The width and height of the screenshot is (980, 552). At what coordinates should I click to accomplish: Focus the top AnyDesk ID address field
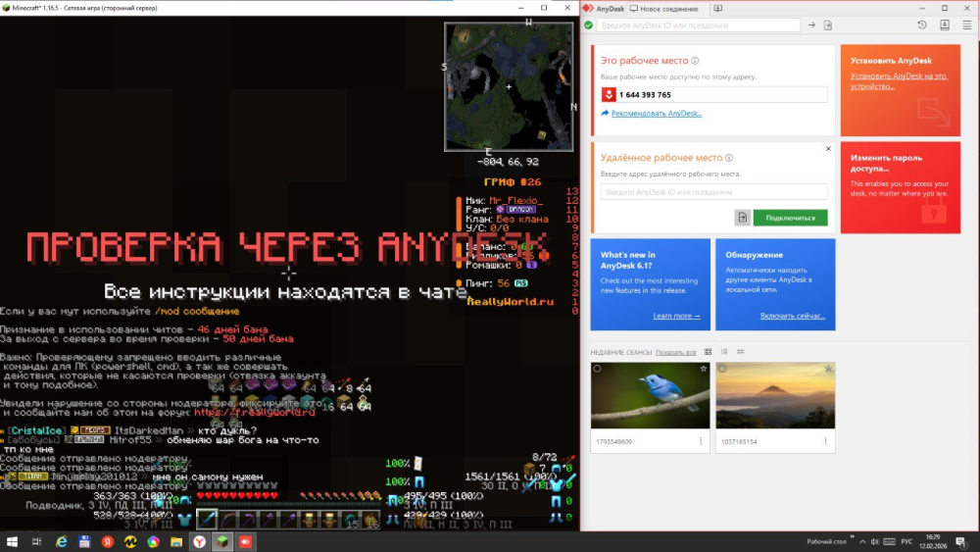coord(698,25)
